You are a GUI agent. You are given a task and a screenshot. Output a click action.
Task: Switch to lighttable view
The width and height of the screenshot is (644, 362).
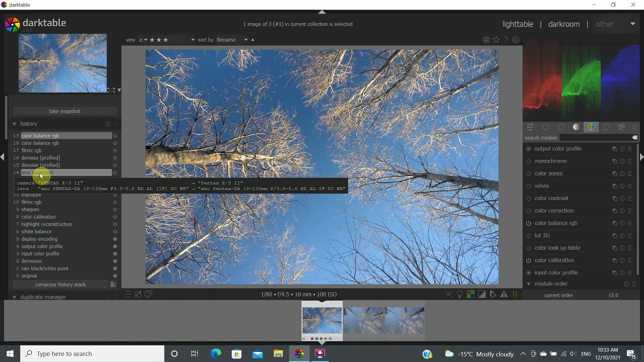518,24
